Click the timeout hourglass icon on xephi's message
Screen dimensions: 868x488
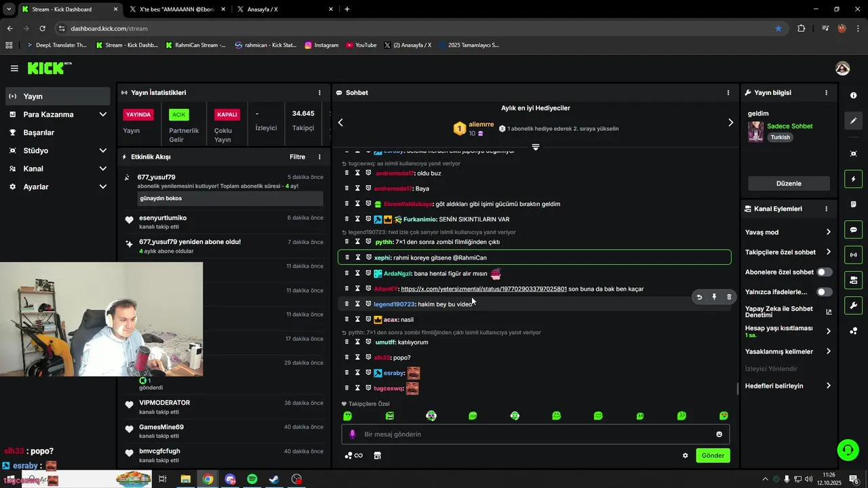(358, 258)
